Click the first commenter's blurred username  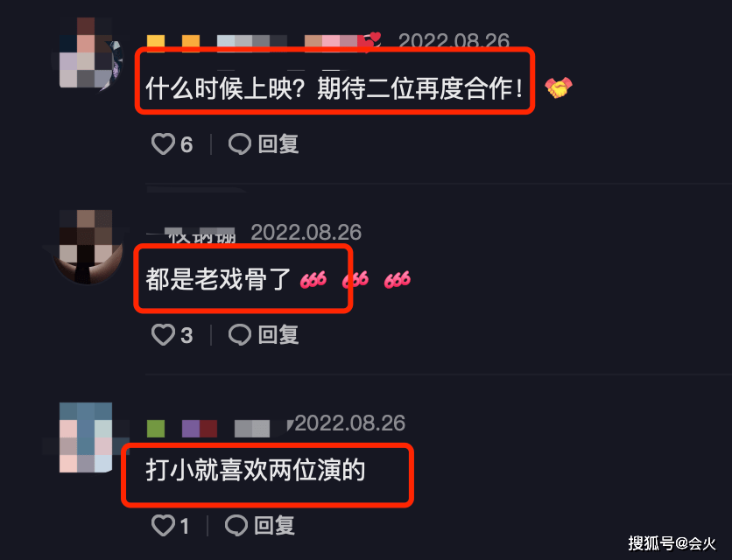pyautogui.click(x=264, y=43)
